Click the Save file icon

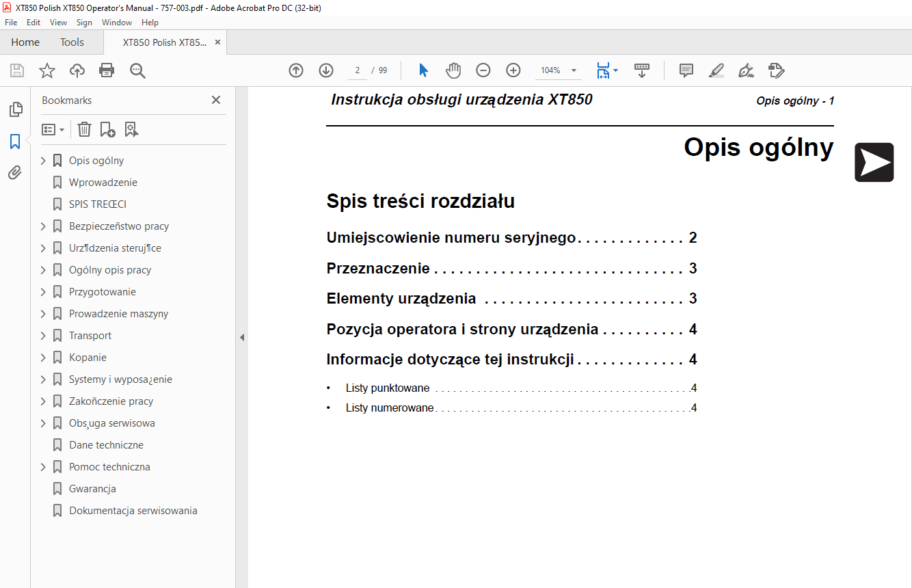click(x=17, y=70)
